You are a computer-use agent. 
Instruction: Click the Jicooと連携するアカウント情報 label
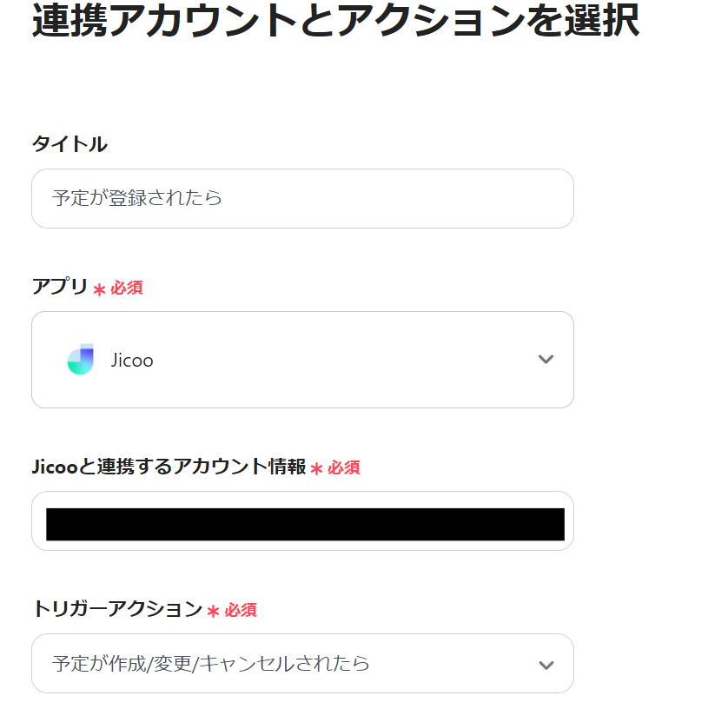pos(169,467)
